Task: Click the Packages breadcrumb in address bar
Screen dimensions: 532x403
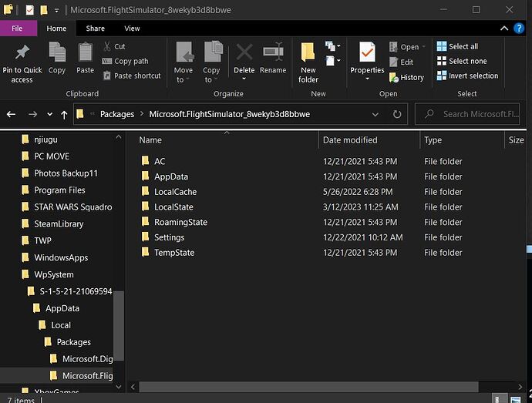Action: 117,114
